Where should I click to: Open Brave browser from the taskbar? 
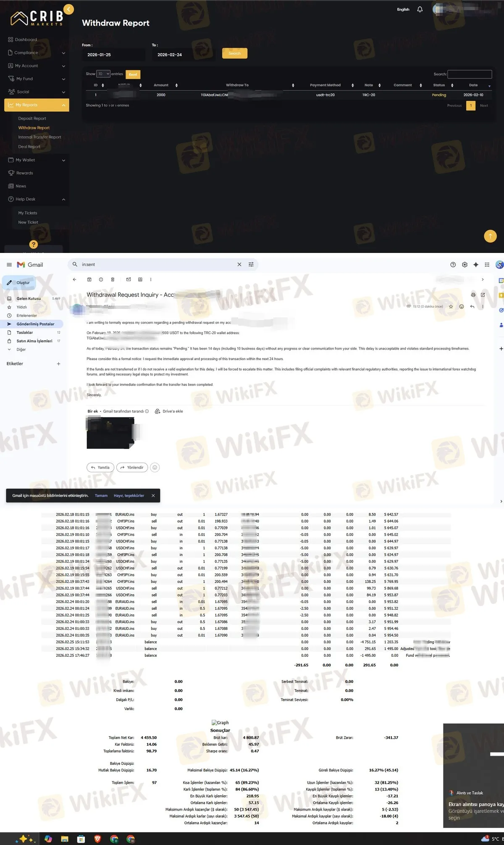(97, 839)
